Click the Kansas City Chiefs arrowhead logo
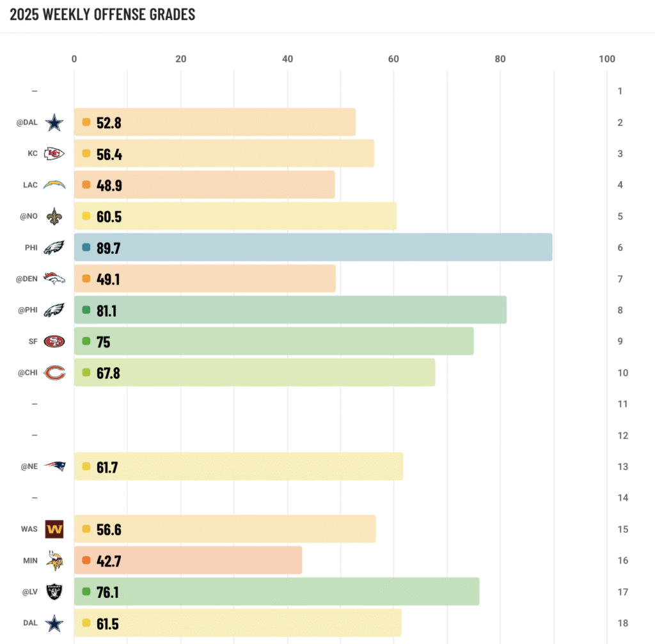 click(x=54, y=153)
